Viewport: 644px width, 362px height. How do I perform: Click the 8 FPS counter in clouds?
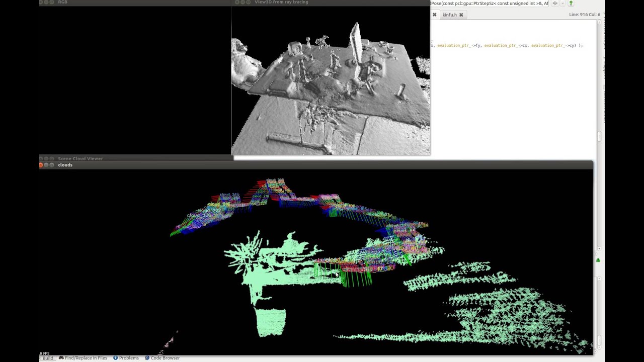click(45, 353)
